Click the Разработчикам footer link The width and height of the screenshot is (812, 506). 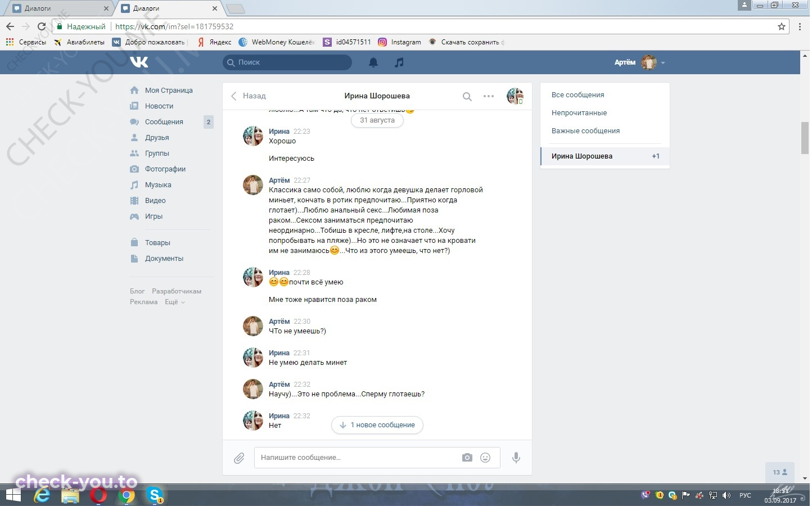click(x=177, y=291)
